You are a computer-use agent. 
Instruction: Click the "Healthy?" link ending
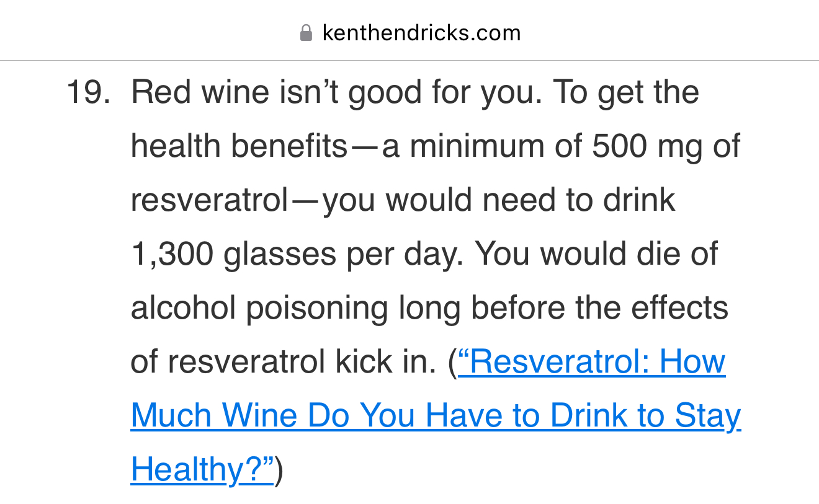202,469
